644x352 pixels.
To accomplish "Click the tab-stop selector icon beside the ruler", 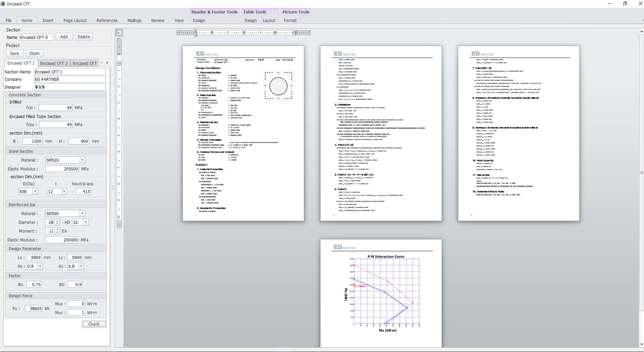I will [x=119, y=33].
